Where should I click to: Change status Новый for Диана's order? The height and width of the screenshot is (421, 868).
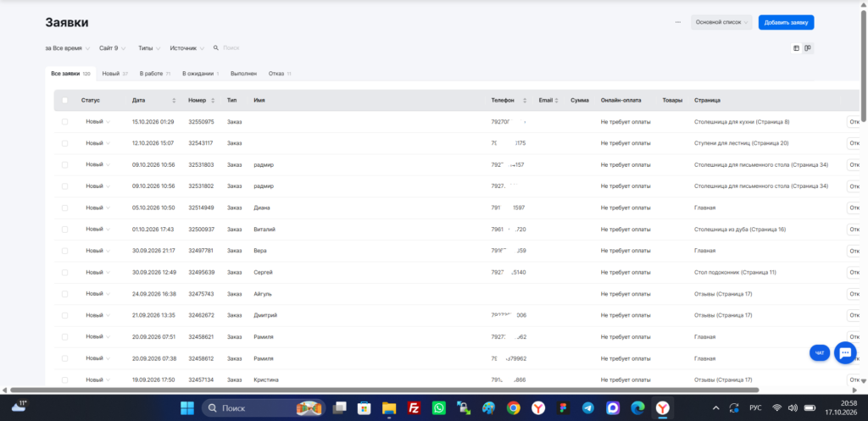point(97,208)
